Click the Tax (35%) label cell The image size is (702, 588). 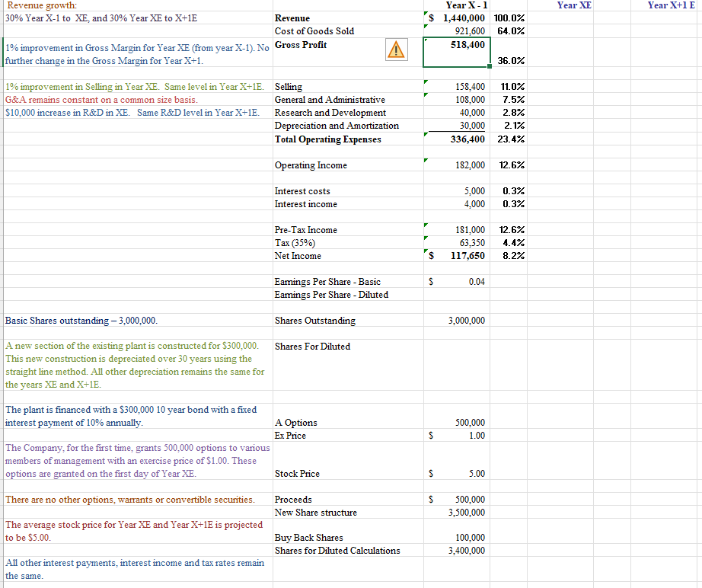[x=320, y=242]
